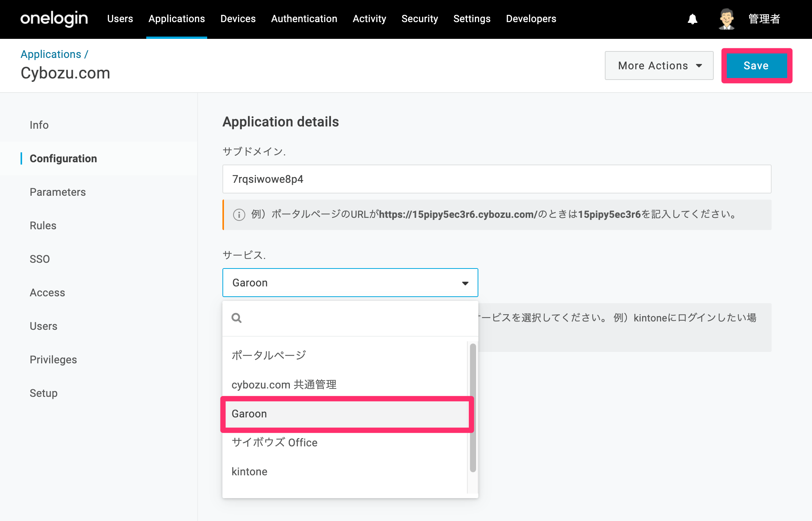Select kintone from service list

tap(345, 472)
